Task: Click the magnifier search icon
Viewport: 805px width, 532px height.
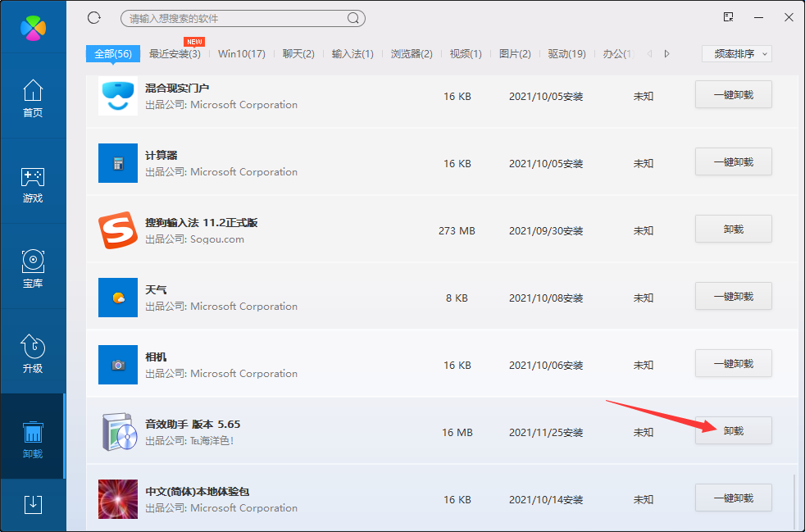Action: [x=353, y=19]
